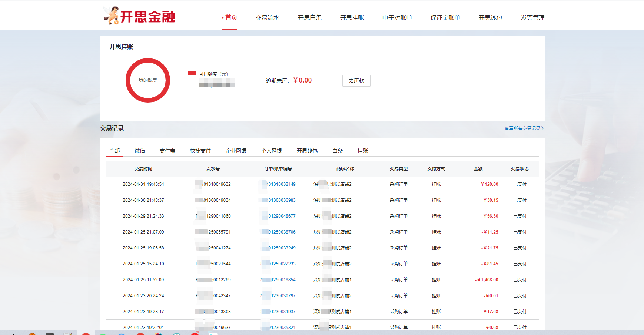Click the 金额 column header
This screenshot has height=335, width=644.
[x=478, y=169]
